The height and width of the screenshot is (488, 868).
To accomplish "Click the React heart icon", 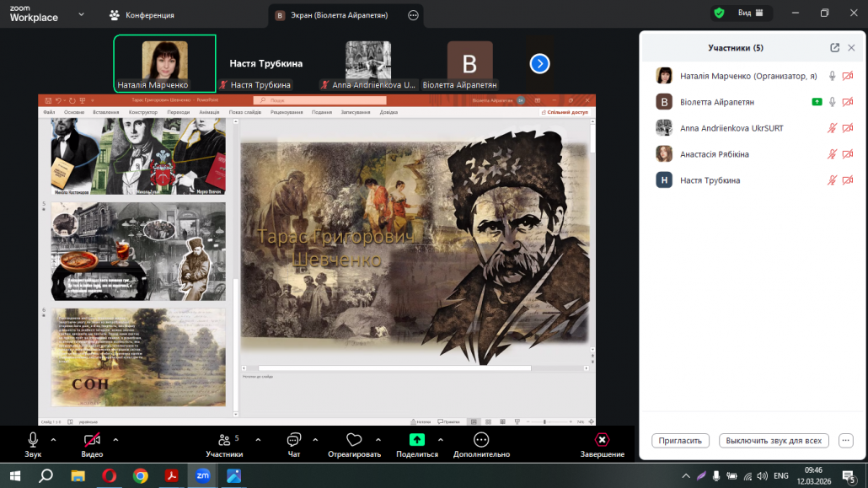I will 354,440.
